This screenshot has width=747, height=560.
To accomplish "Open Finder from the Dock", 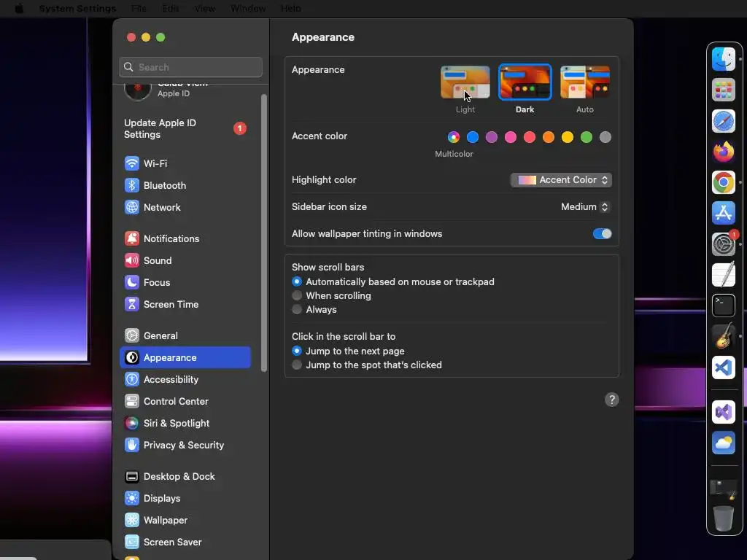I will coord(723,59).
